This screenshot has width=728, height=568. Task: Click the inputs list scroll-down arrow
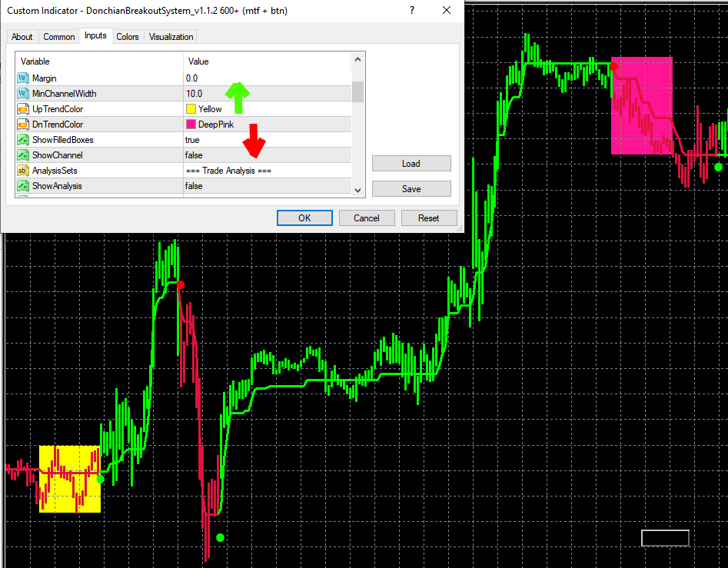coord(357,190)
